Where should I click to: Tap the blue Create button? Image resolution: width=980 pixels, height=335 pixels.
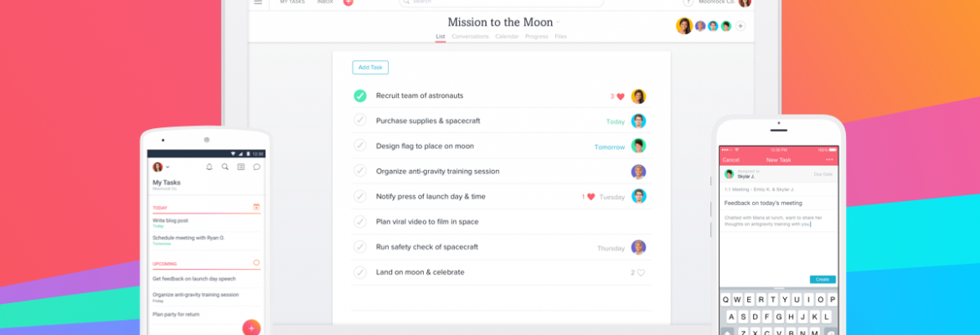823,280
